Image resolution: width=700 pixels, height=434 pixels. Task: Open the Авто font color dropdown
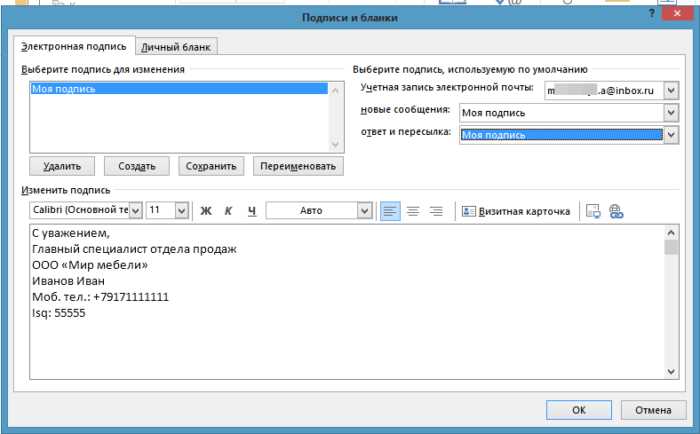pos(364,210)
